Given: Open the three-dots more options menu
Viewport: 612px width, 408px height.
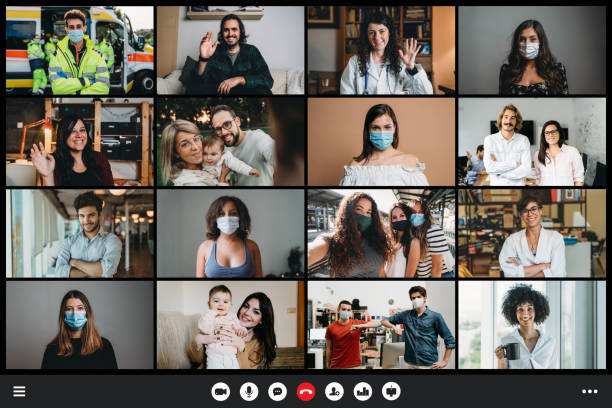Looking at the screenshot, I should (x=590, y=391).
